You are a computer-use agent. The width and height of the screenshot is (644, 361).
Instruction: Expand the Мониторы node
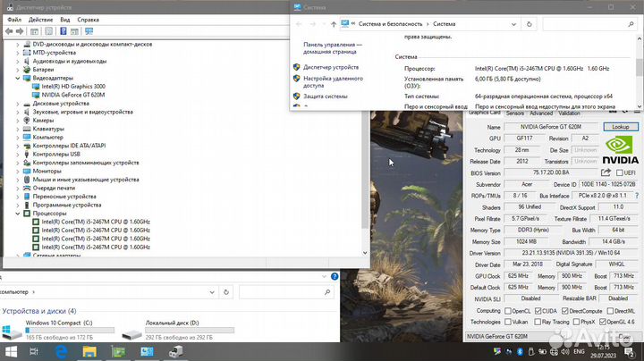point(18,171)
